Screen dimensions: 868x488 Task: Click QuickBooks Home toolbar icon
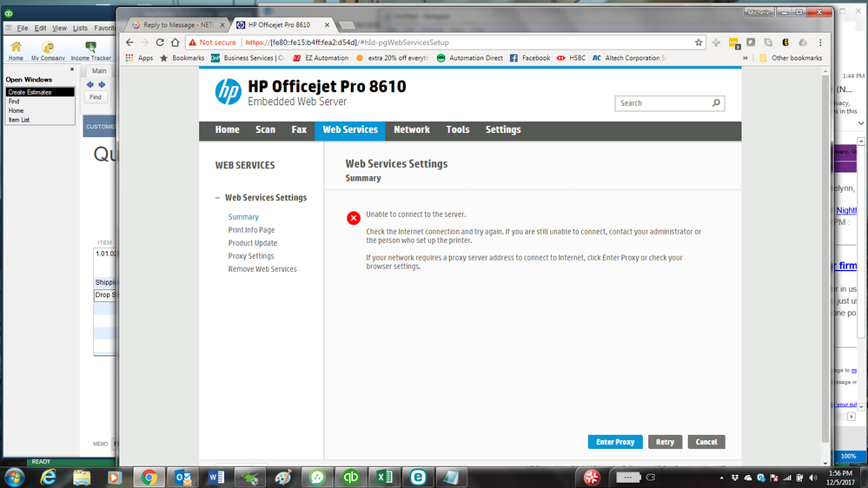tap(16, 51)
